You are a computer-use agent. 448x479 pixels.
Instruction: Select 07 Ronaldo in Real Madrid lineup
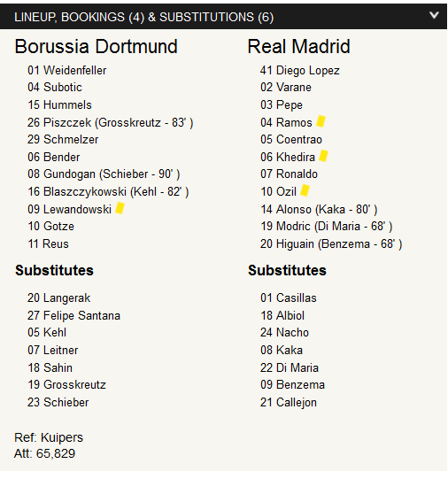point(289,174)
